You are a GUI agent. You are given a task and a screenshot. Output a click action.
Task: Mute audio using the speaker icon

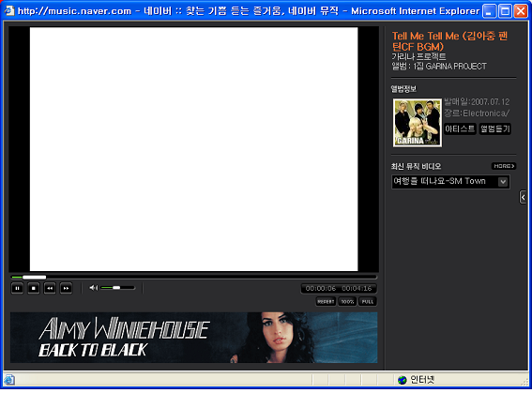click(93, 288)
